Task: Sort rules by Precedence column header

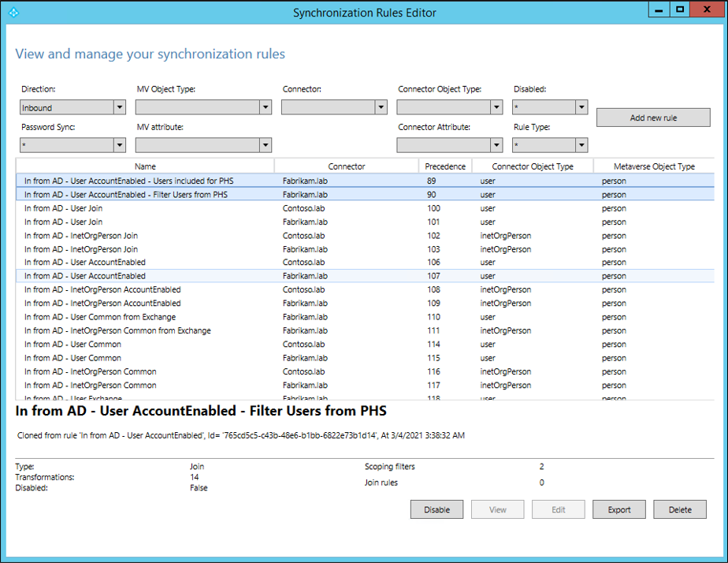Action: (445, 166)
